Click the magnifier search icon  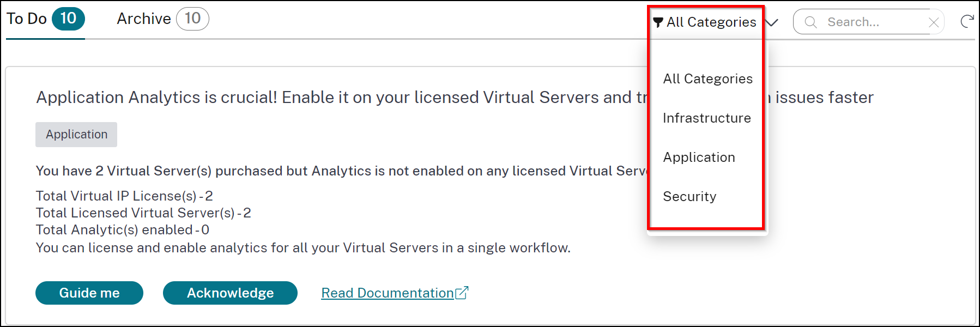point(810,22)
